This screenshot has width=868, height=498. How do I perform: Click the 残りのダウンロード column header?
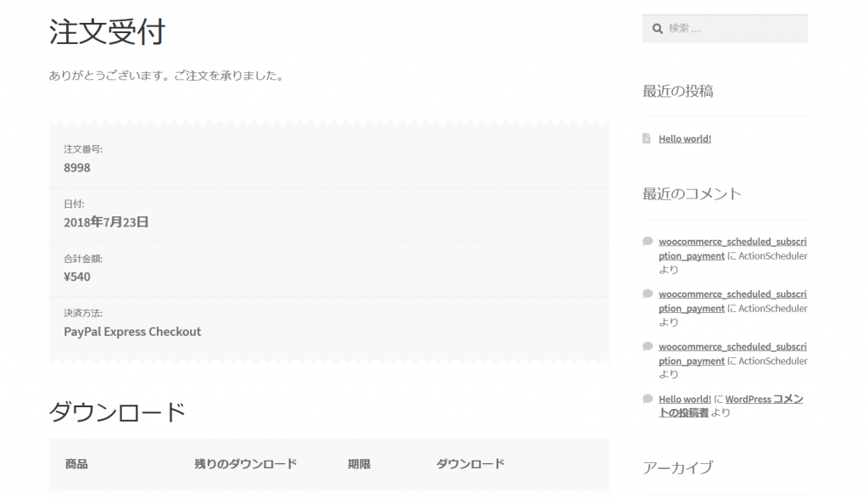tap(246, 464)
